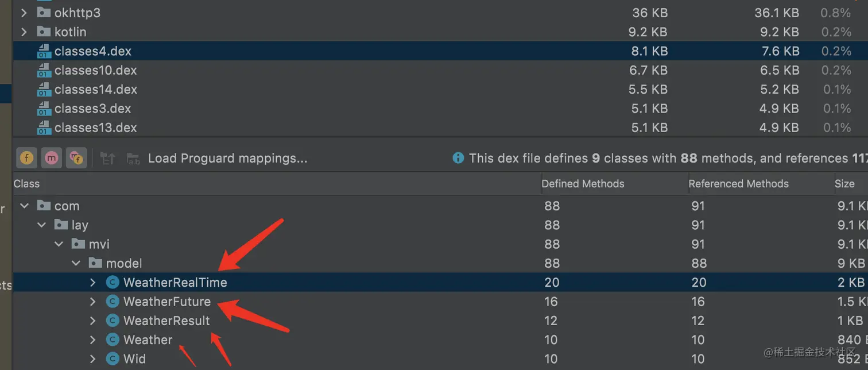Viewport: 868px width, 370px height.
Task: Click the model package folder icon
Action: click(x=95, y=263)
